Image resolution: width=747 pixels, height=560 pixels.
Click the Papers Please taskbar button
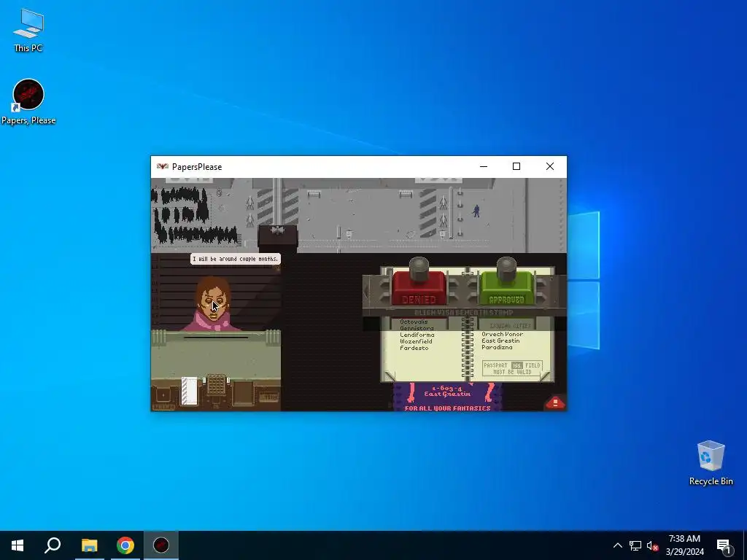(x=161, y=545)
